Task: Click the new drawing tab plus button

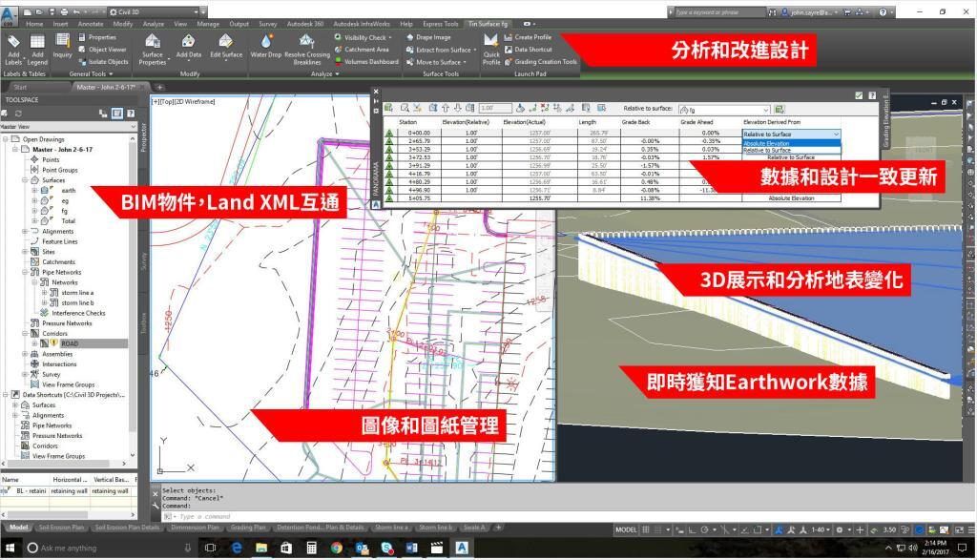Action: 159,87
